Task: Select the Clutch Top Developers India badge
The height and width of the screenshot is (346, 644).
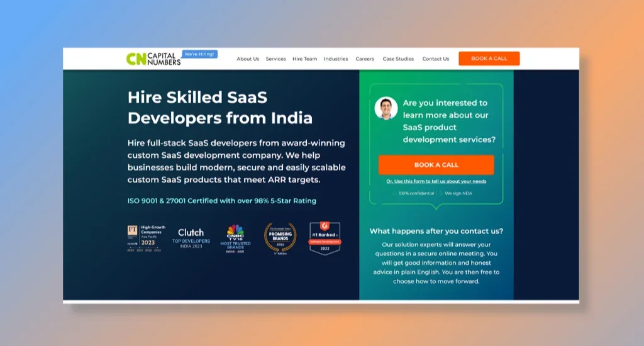Action: click(191, 238)
